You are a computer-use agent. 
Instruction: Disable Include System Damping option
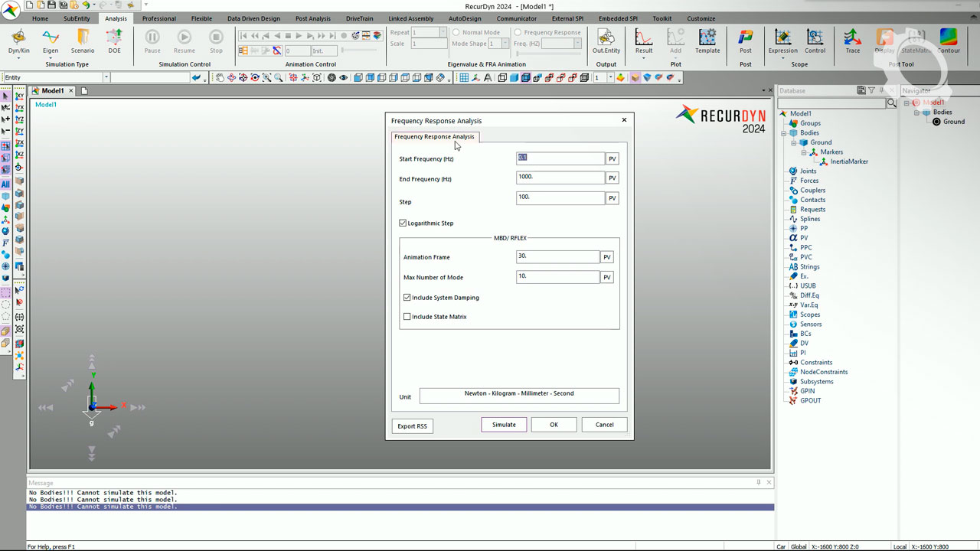point(407,298)
